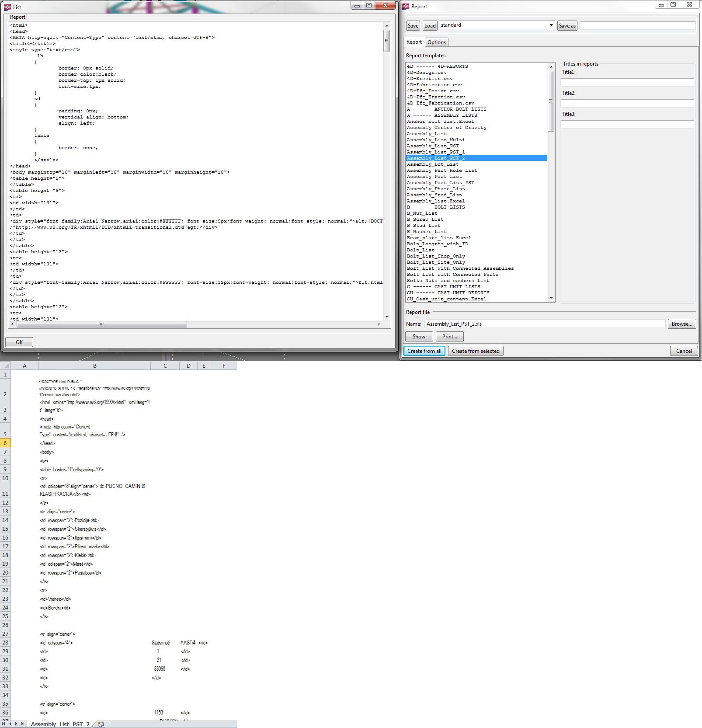Image resolution: width=702 pixels, height=728 pixels.
Task: Select column B header in spreadsheet
Action: (x=94, y=366)
